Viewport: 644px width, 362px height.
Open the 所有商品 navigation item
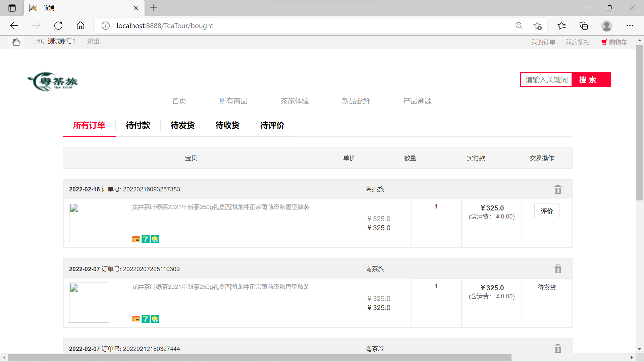pos(233,101)
